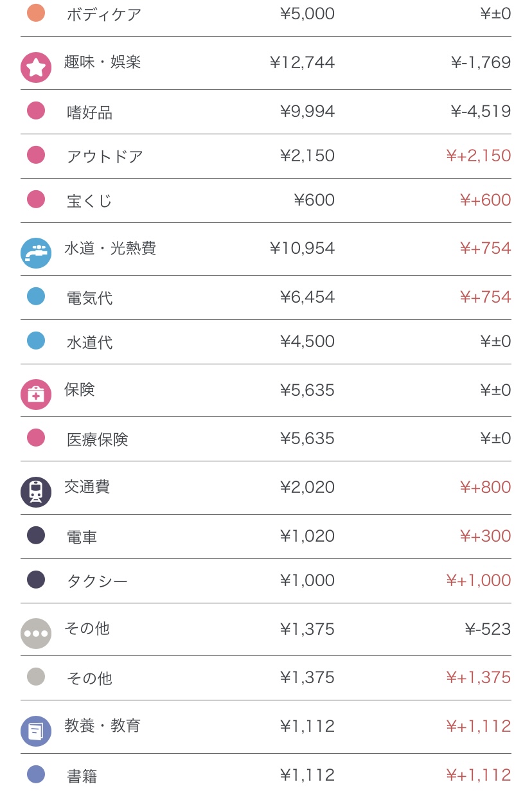
Task: Tap the train icon for 交通費
Action: coord(36,492)
